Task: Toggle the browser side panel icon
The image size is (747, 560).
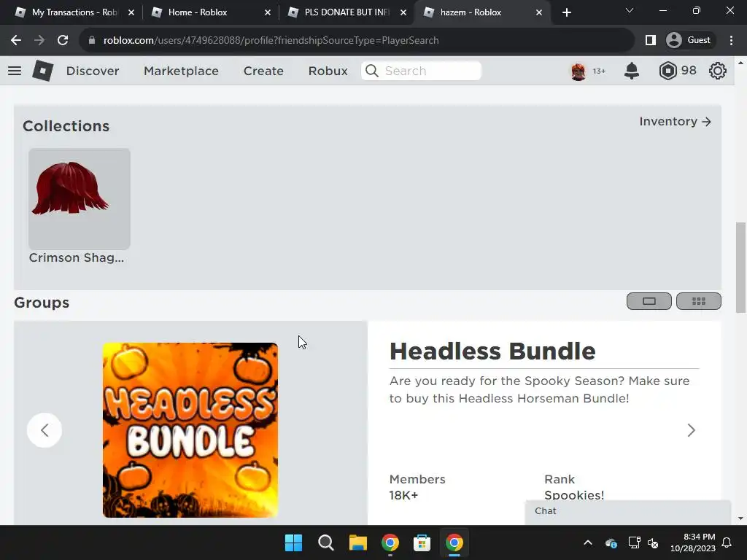Action: pyautogui.click(x=650, y=41)
